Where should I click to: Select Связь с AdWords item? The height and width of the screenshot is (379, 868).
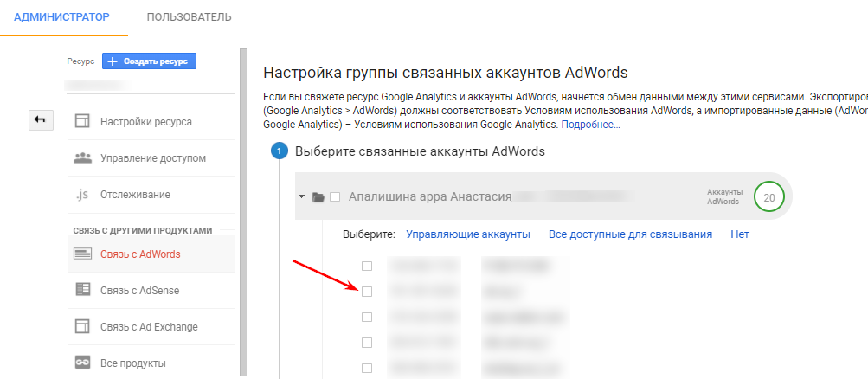pos(151,254)
